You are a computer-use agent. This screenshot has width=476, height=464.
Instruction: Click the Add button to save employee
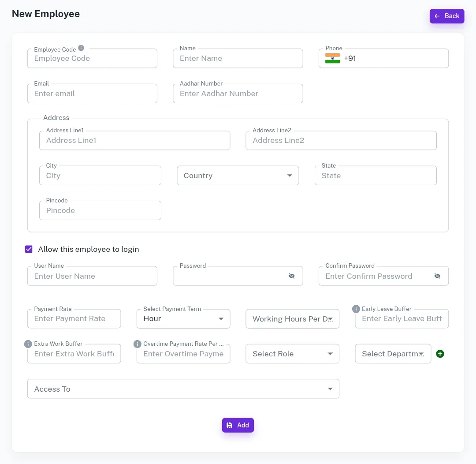click(238, 425)
